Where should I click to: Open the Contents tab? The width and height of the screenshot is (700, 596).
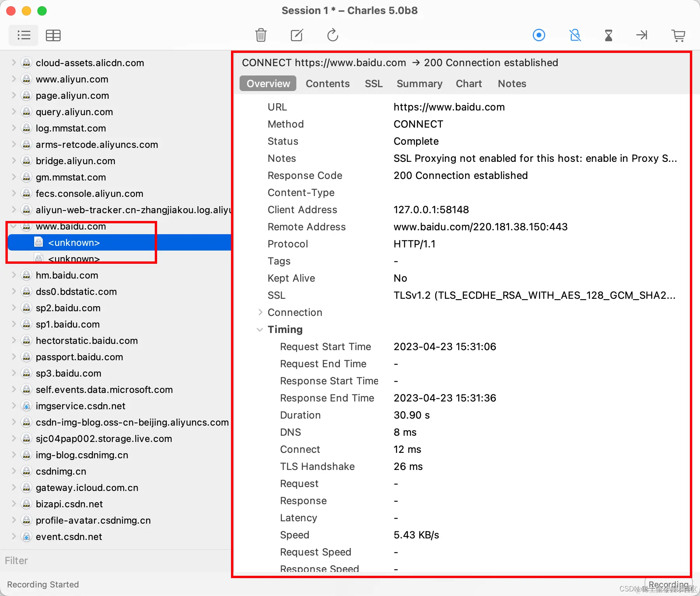327,84
